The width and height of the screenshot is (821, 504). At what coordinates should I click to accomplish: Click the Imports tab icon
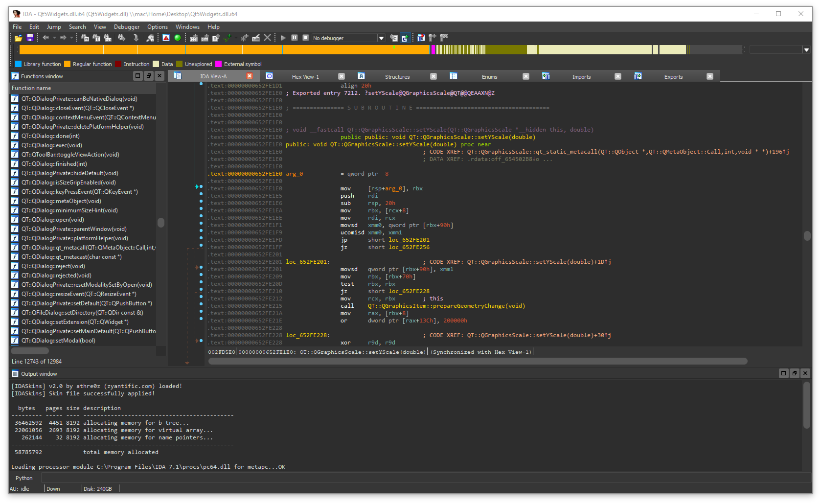point(546,76)
